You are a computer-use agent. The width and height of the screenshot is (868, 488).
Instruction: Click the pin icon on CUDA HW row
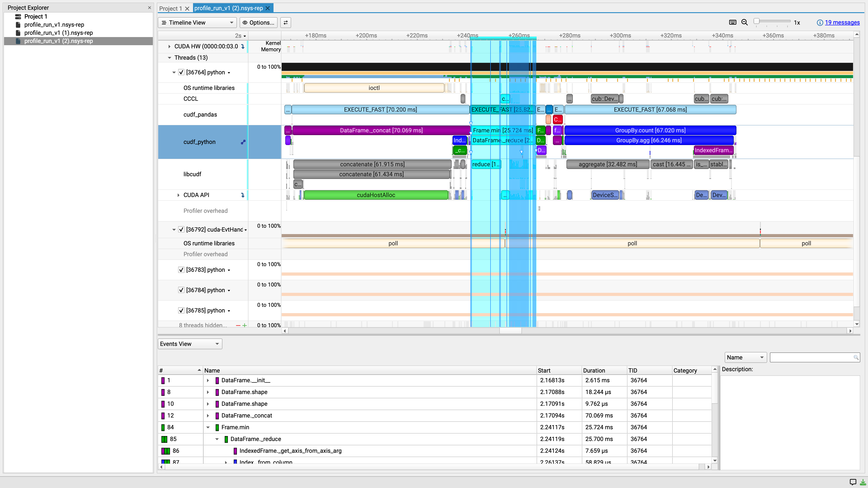tap(243, 47)
